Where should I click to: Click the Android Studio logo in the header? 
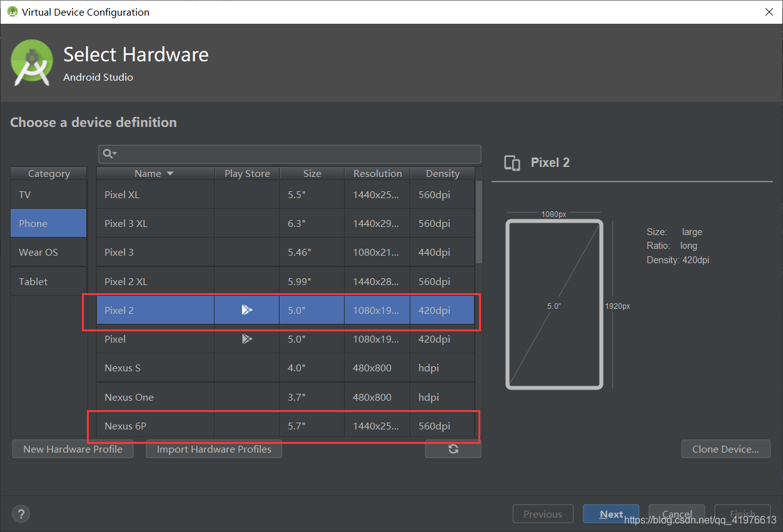[x=31, y=63]
